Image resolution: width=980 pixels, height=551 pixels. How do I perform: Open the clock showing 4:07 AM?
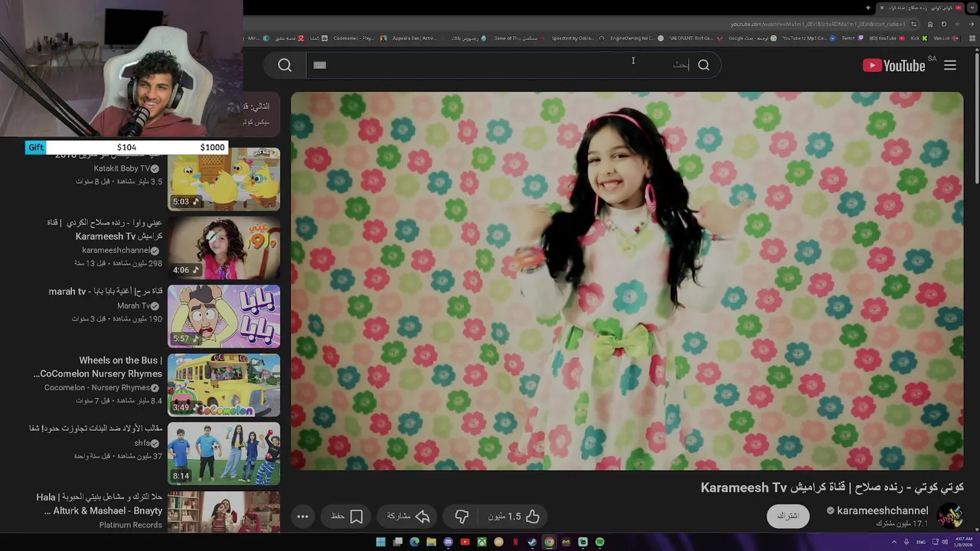click(965, 542)
